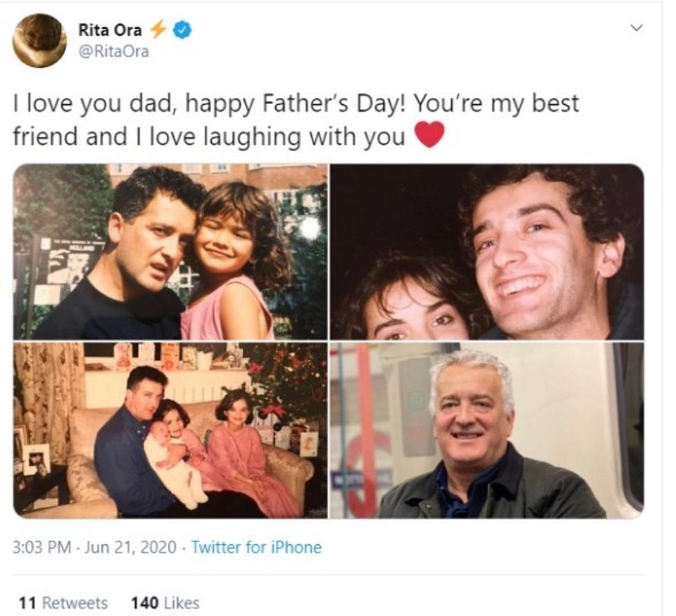Open the tweet options chevron menu

[x=637, y=28]
